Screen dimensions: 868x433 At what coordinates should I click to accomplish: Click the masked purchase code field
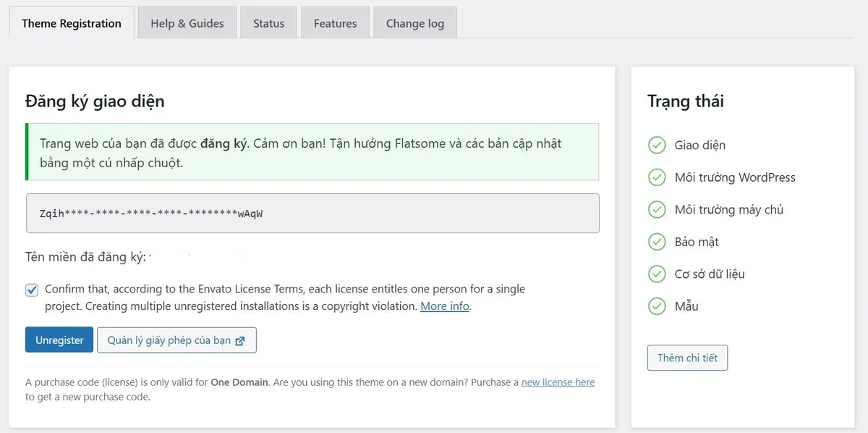(x=312, y=213)
